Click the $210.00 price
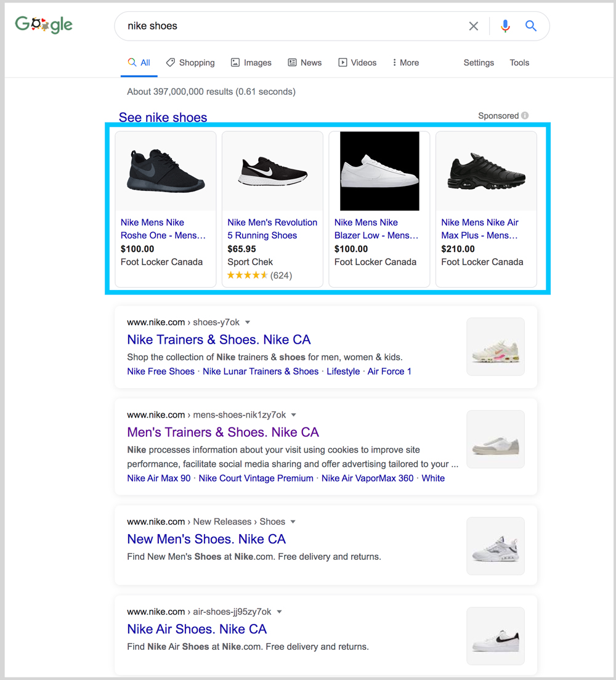This screenshot has width=616, height=680. point(458,249)
